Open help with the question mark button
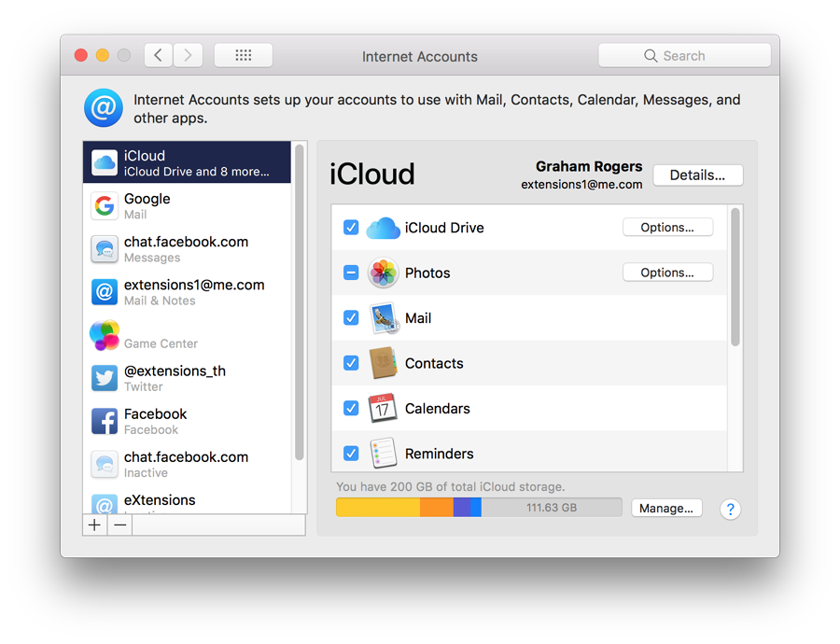The width and height of the screenshot is (840, 644). (730, 509)
